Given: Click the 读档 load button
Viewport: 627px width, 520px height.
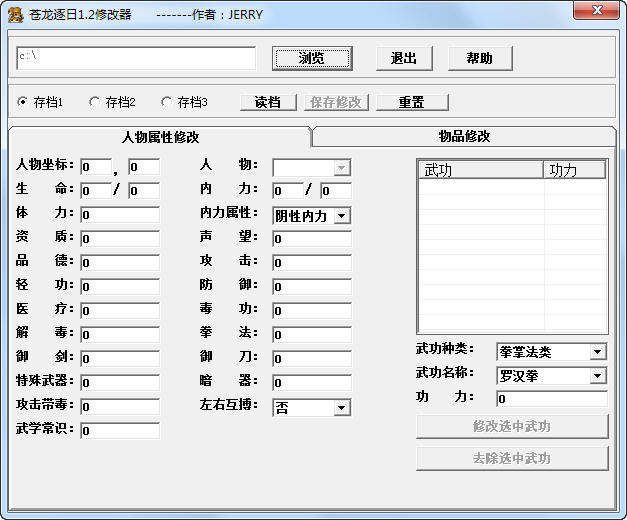Looking at the screenshot, I should pyautogui.click(x=268, y=102).
